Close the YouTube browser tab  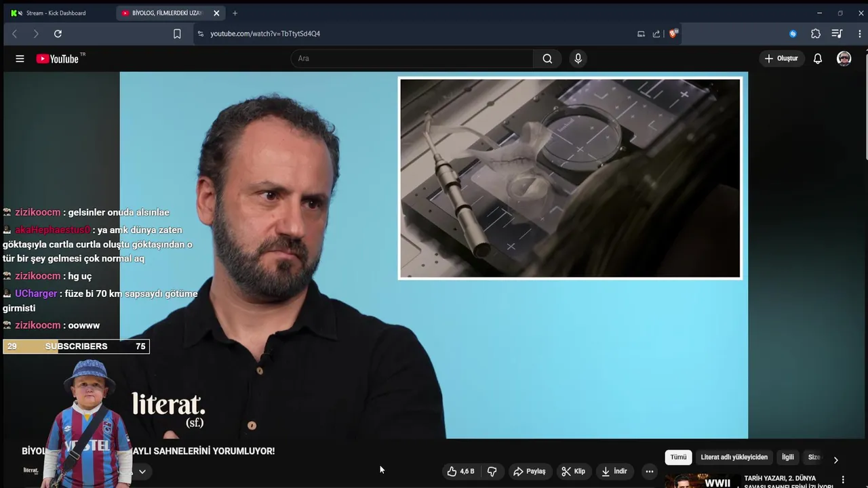pos(216,13)
